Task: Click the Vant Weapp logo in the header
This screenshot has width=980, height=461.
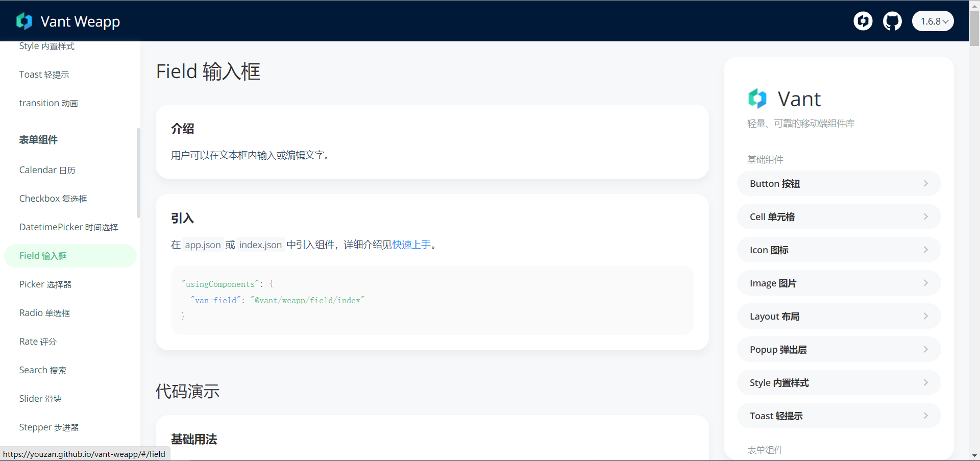Action: click(25, 21)
